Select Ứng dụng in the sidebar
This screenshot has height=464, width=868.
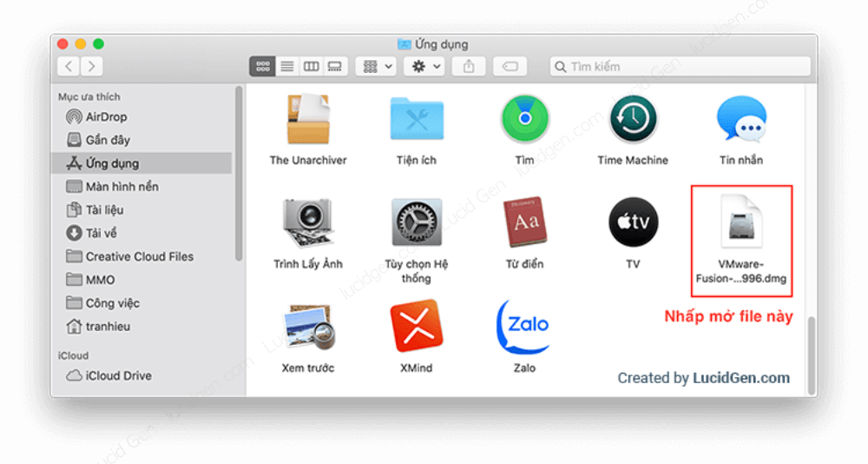tap(141, 163)
